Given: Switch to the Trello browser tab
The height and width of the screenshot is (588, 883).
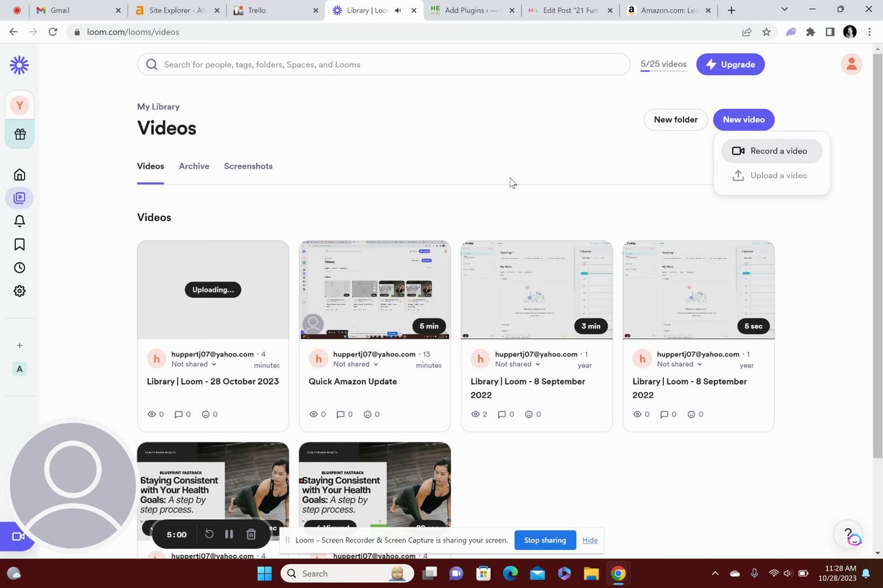Looking at the screenshot, I should coord(276,10).
